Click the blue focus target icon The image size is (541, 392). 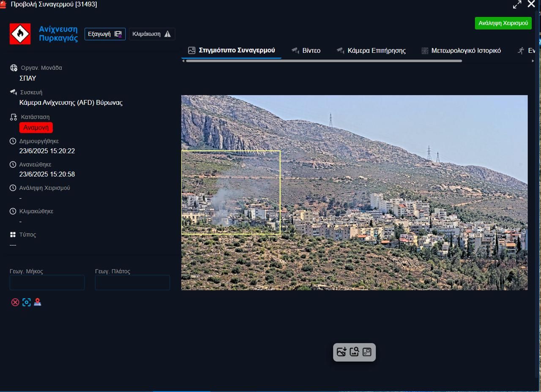click(27, 302)
